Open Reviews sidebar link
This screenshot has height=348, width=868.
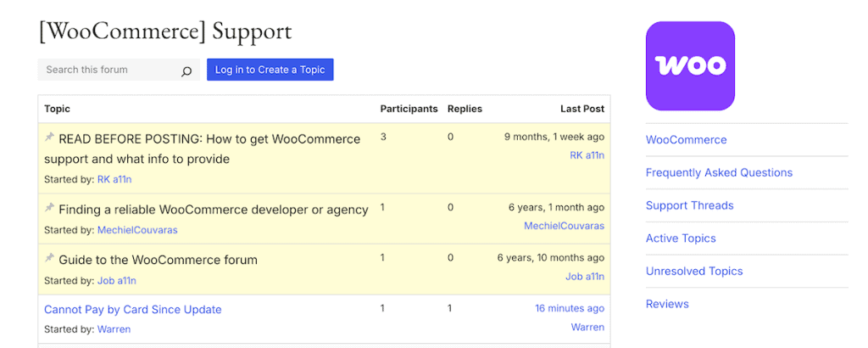[667, 304]
